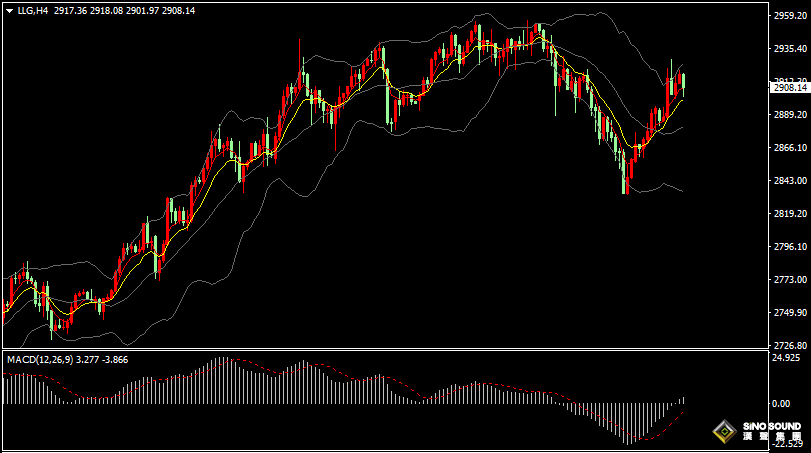Click the 2935.00 price axis label
Screen dimensions: 811x453
pos(790,49)
